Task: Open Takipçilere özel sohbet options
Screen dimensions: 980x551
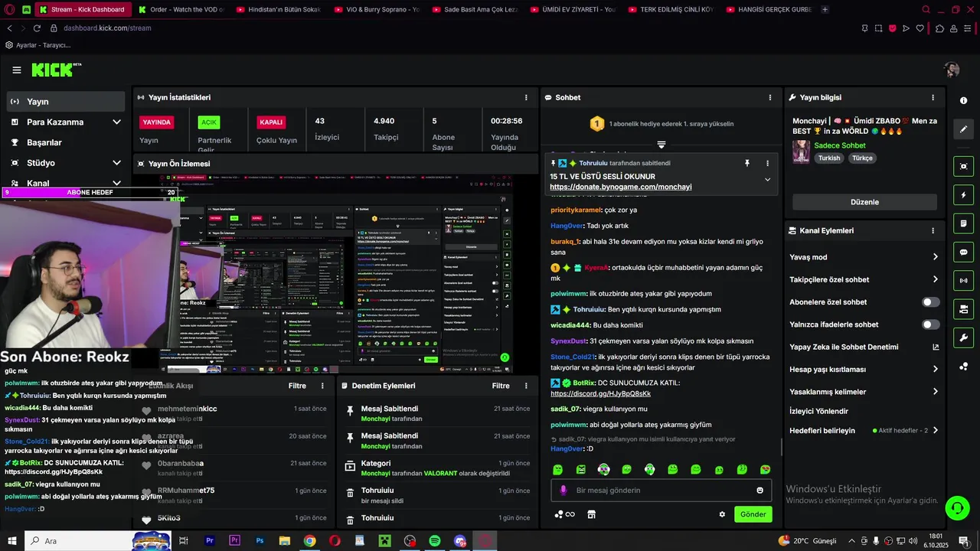Action: coord(864,279)
